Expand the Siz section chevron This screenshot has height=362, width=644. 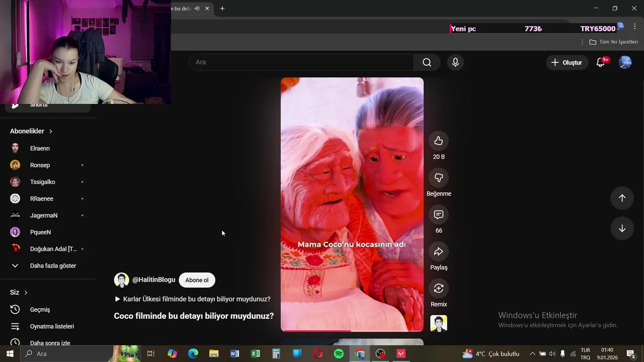[x=26, y=293]
